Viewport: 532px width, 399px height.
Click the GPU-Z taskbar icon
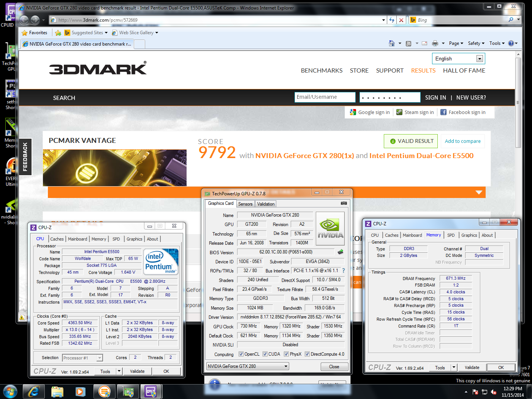pos(128,391)
